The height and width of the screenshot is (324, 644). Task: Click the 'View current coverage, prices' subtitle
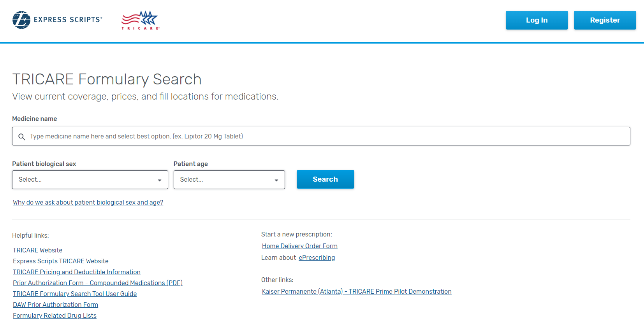(x=145, y=96)
